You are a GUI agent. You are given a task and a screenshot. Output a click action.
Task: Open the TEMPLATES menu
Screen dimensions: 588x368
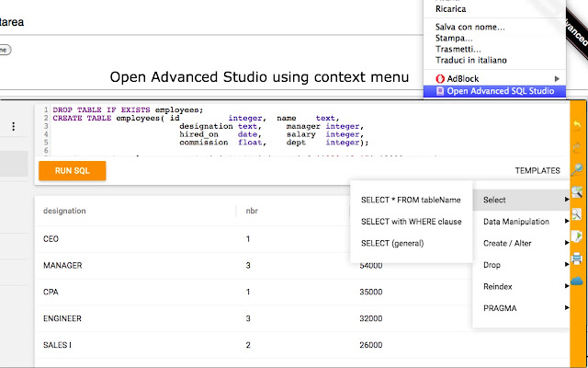pos(537,171)
